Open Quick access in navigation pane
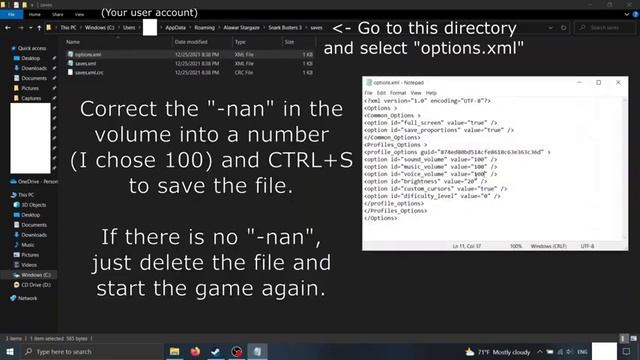Screen dimensions: 640x360 [x=32, y=48]
